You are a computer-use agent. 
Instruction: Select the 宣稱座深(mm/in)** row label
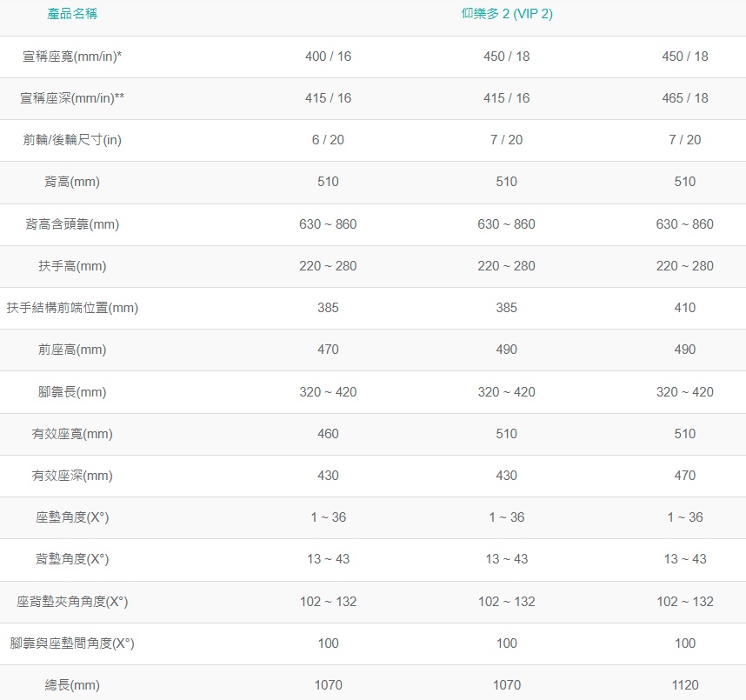[x=72, y=98]
